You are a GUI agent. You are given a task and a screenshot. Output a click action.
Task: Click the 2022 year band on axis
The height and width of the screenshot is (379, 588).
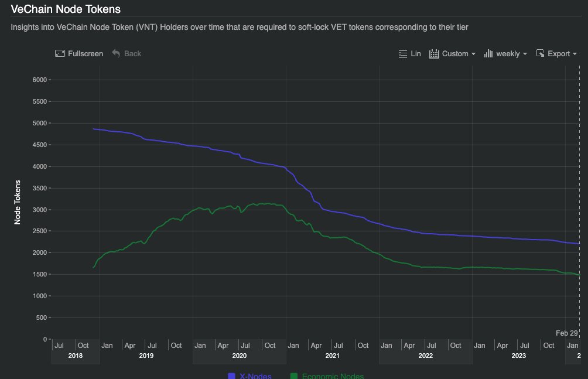click(x=426, y=356)
